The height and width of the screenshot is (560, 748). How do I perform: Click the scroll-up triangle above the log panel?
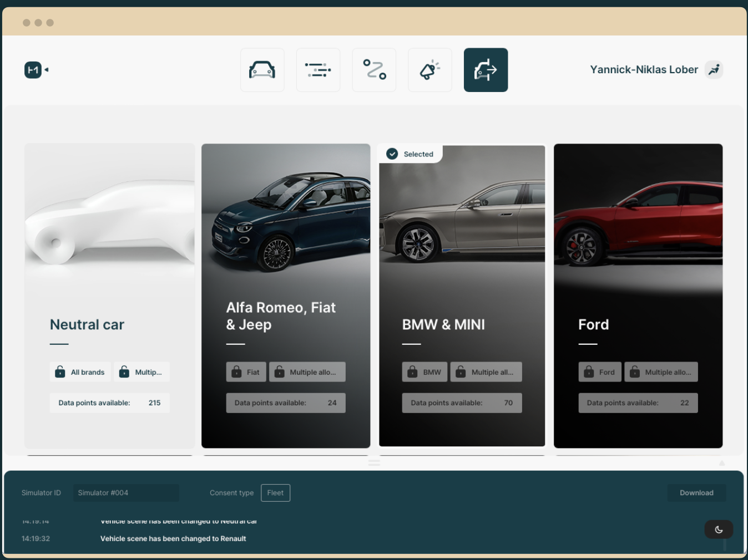point(722,463)
